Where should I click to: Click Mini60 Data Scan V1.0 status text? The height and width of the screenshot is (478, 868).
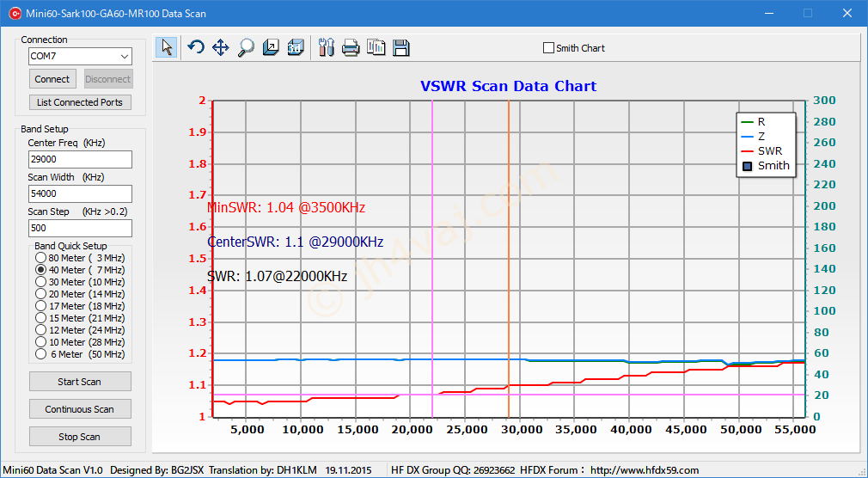coord(53,470)
